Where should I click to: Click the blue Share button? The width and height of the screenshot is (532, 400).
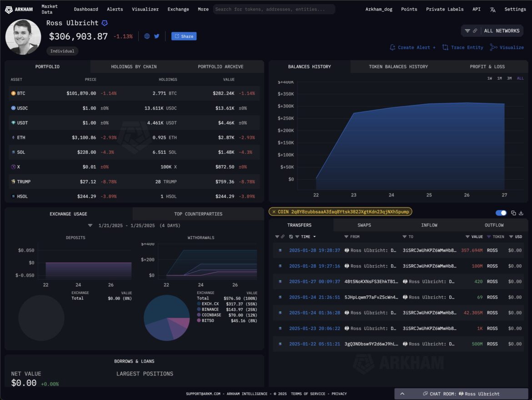[x=184, y=36]
